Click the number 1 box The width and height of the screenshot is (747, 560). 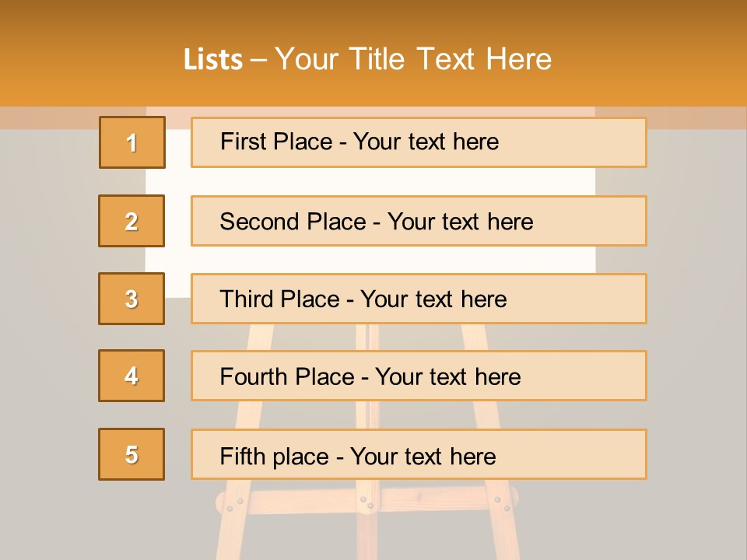132,142
